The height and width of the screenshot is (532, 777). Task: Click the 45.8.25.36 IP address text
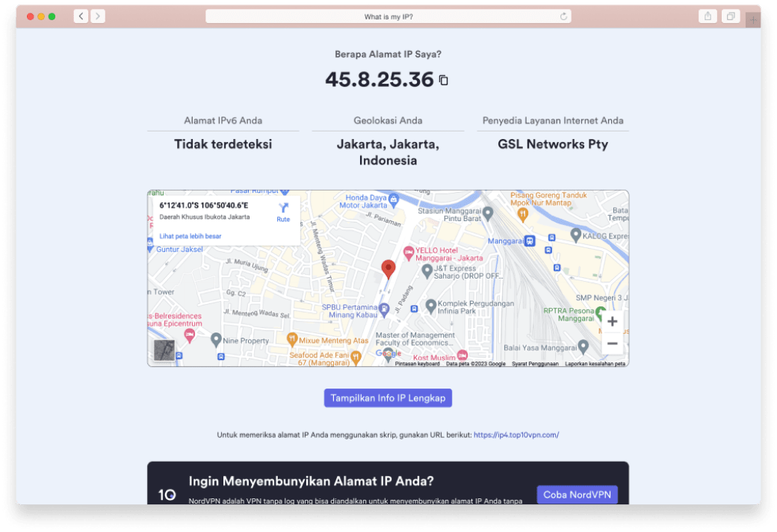coord(380,79)
